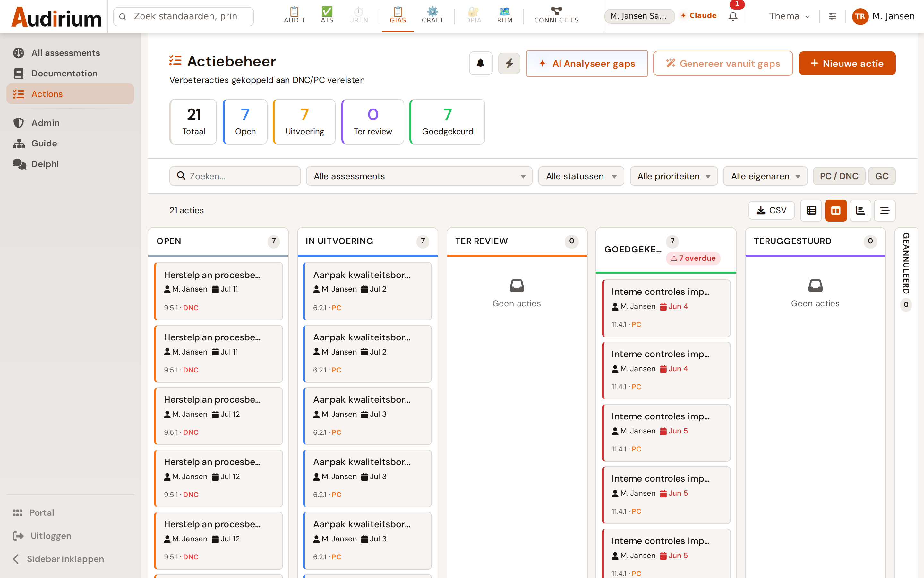Open the AUDIT module icon
The height and width of the screenshot is (578, 924).
coord(294,15)
